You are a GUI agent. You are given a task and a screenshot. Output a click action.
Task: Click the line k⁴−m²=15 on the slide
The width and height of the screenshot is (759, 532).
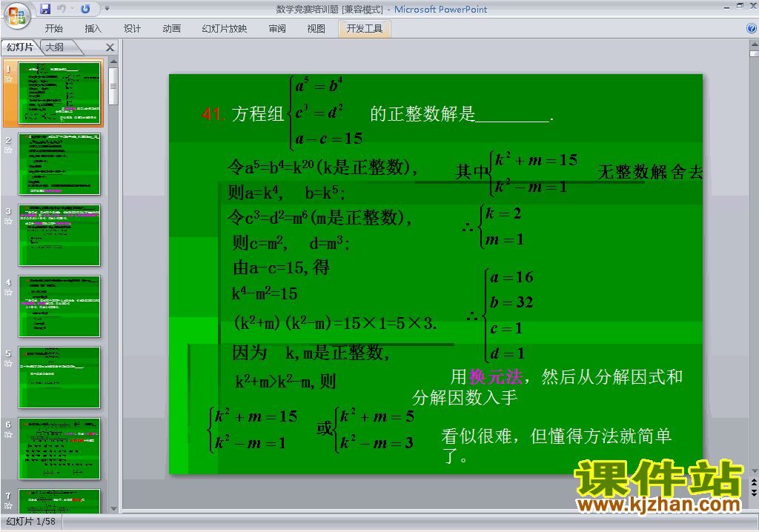pos(265,293)
